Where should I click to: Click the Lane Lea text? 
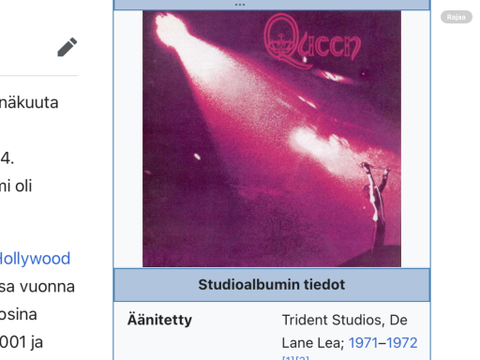pos(313,343)
